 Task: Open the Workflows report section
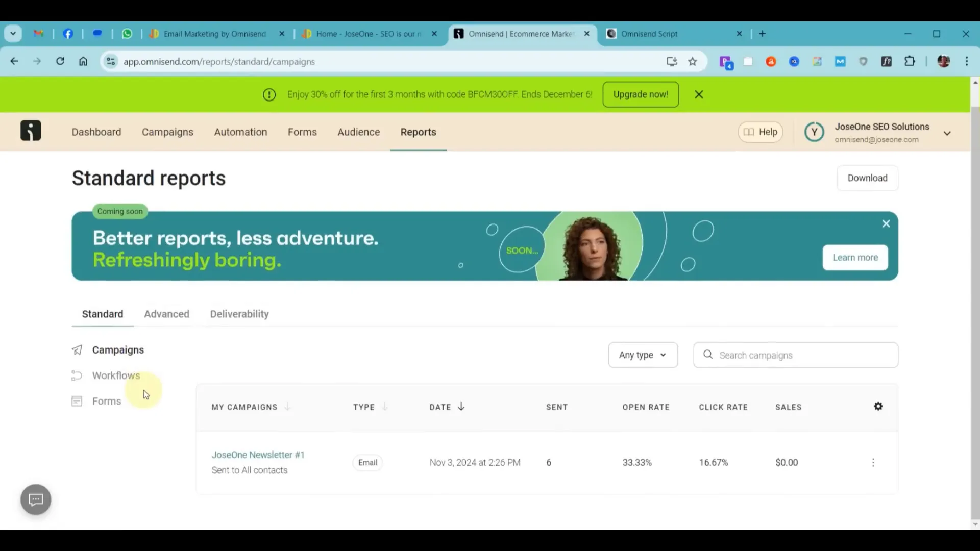coord(116,375)
